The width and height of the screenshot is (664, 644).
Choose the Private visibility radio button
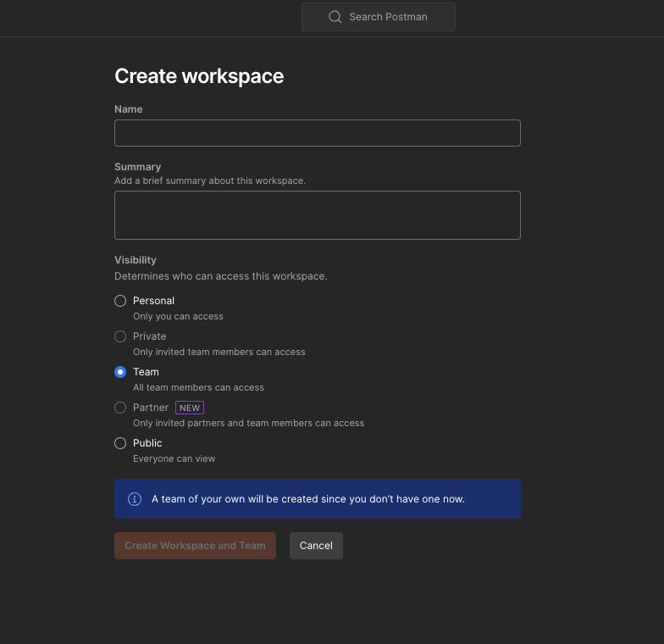coord(120,336)
